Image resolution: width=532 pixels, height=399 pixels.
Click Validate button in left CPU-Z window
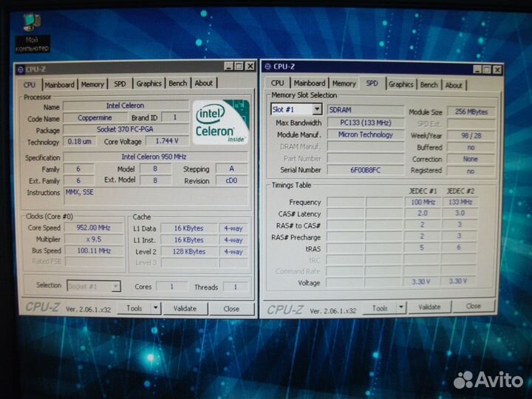tap(185, 309)
